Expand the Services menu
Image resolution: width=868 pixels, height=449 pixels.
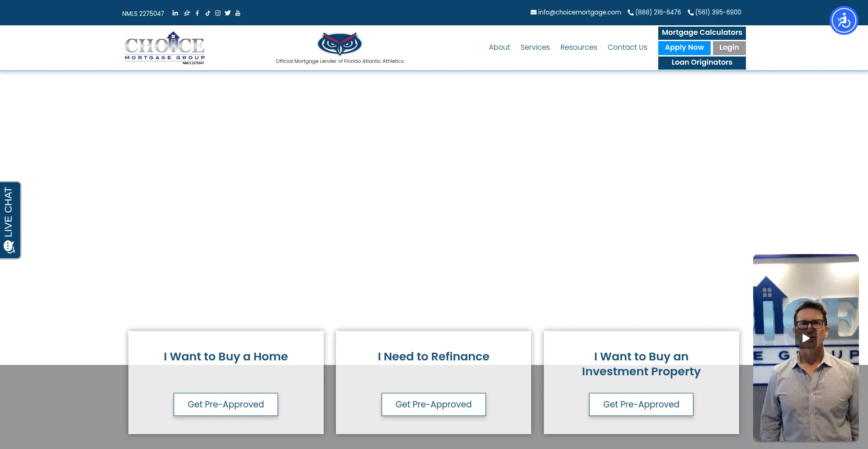(x=535, y=47)
